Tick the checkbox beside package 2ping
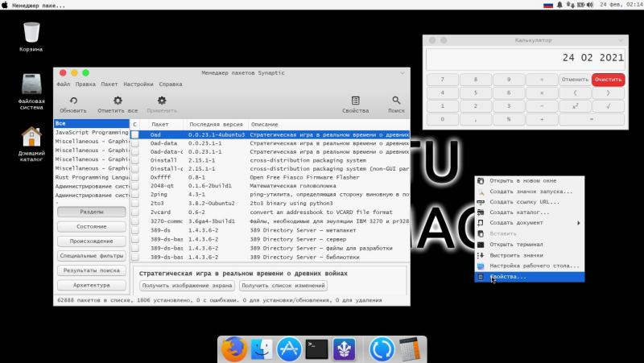 click(x=135, y=195)
